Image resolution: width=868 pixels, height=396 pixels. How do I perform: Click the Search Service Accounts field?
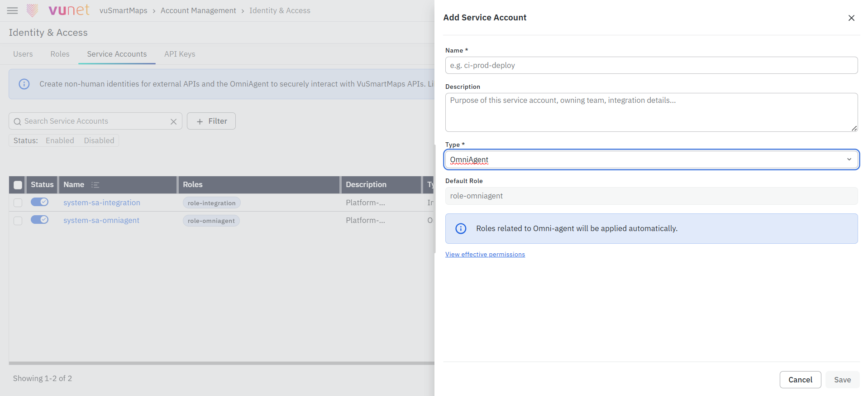point(95,121)
